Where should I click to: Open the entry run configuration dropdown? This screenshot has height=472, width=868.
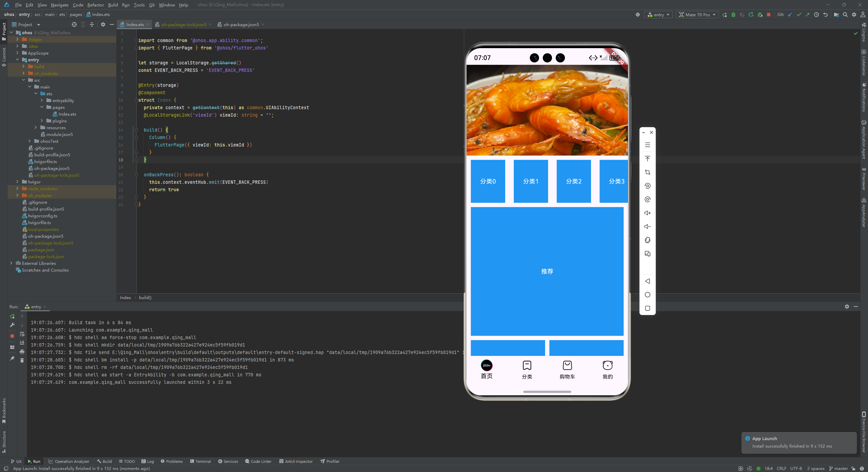coord(658,15)
